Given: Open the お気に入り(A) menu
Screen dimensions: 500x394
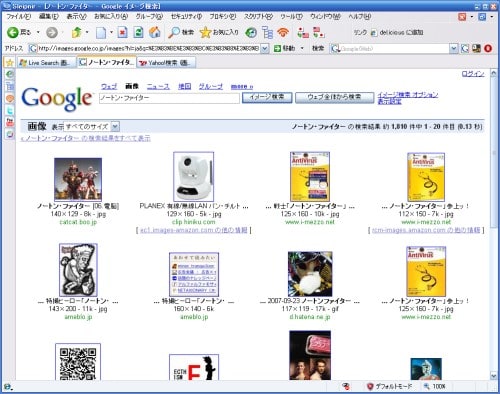Looking at the screenshot, I should (x=111, y=16).
